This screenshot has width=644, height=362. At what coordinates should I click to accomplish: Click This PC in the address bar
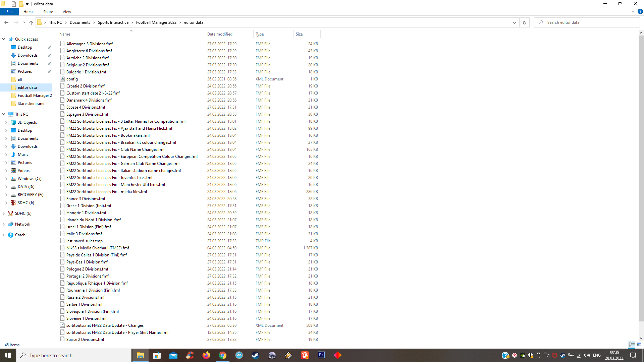point(55,22)
